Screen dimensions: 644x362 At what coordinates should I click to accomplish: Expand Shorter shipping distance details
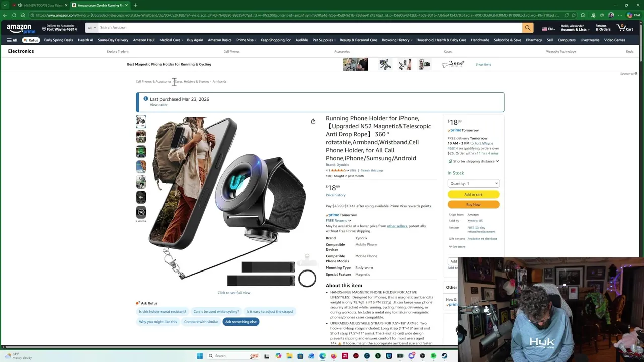(x=473, y=161)
